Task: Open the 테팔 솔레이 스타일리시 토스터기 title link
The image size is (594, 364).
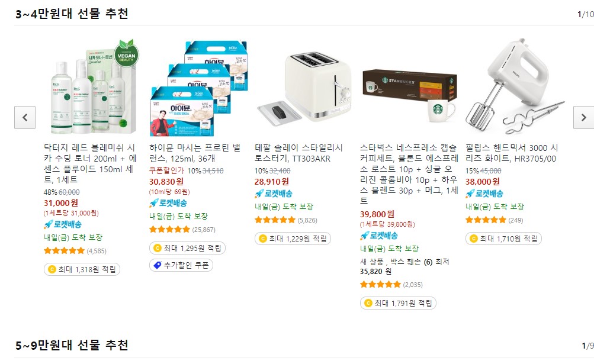Action: coord(298,153)
